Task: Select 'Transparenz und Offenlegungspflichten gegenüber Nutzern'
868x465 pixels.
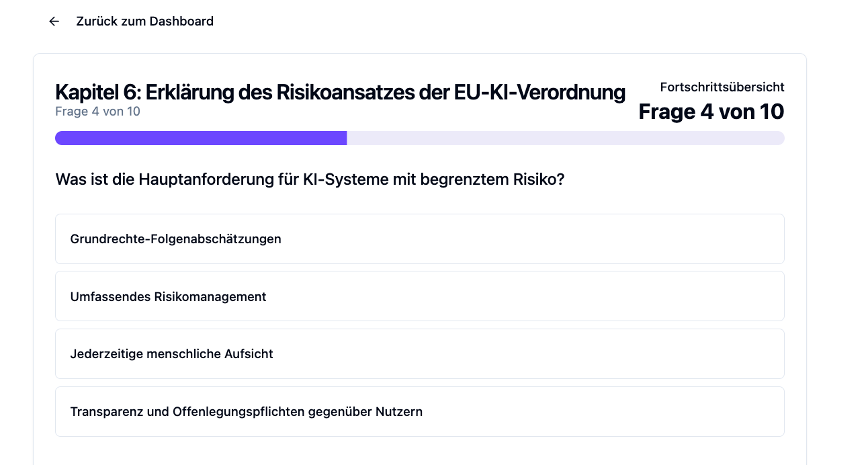Action: tap(419, 411)
